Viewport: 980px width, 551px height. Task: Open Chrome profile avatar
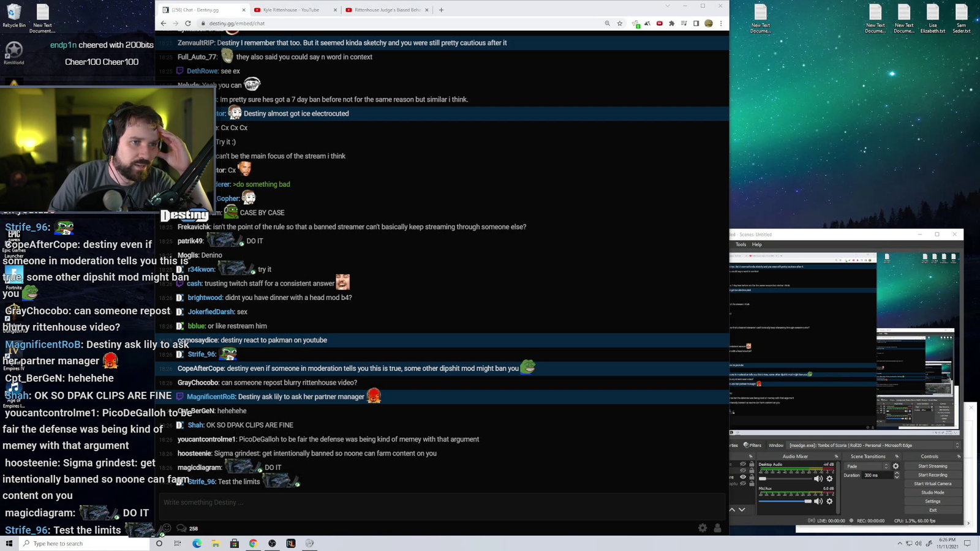[x=709, y=23]
